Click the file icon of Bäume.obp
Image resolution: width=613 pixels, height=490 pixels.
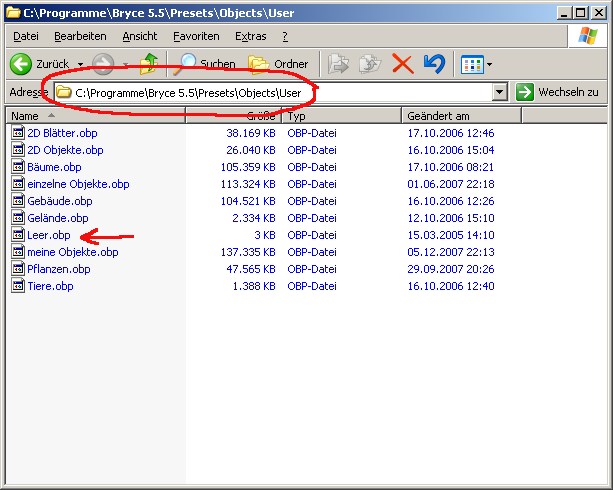18,167
